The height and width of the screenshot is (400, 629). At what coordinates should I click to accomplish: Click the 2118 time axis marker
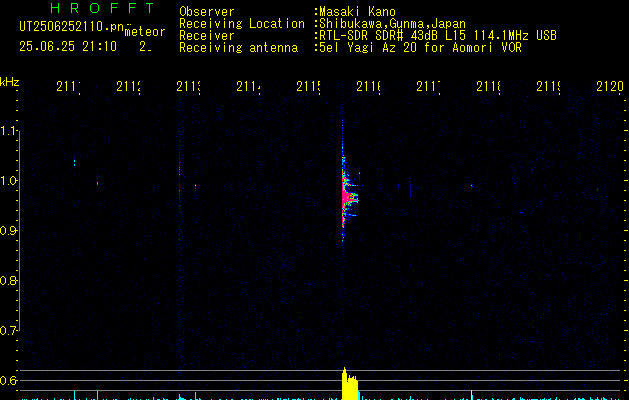pyautogui.click(x=489, y=86)
